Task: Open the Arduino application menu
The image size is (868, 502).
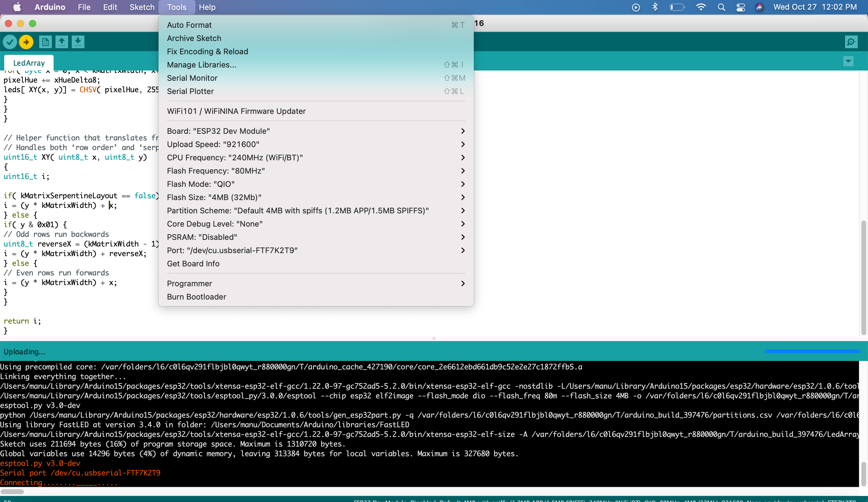Action: point(50,7)
